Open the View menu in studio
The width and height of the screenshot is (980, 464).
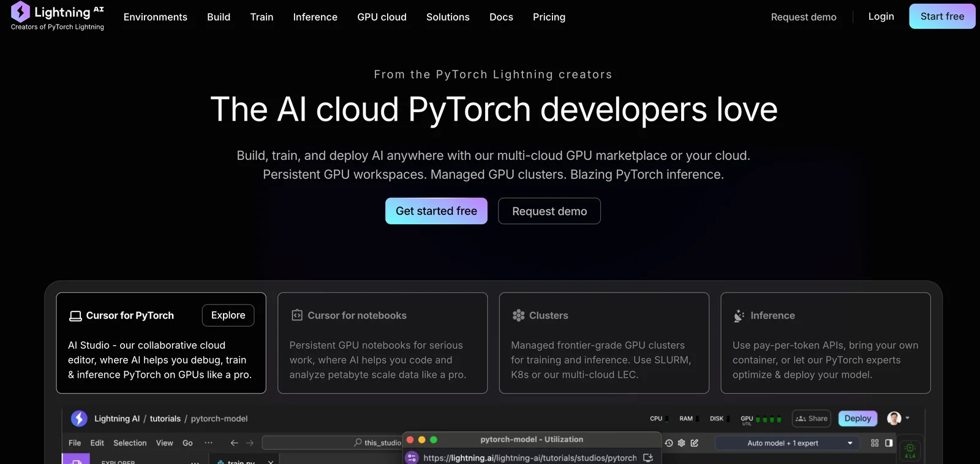tap(164, 443)
